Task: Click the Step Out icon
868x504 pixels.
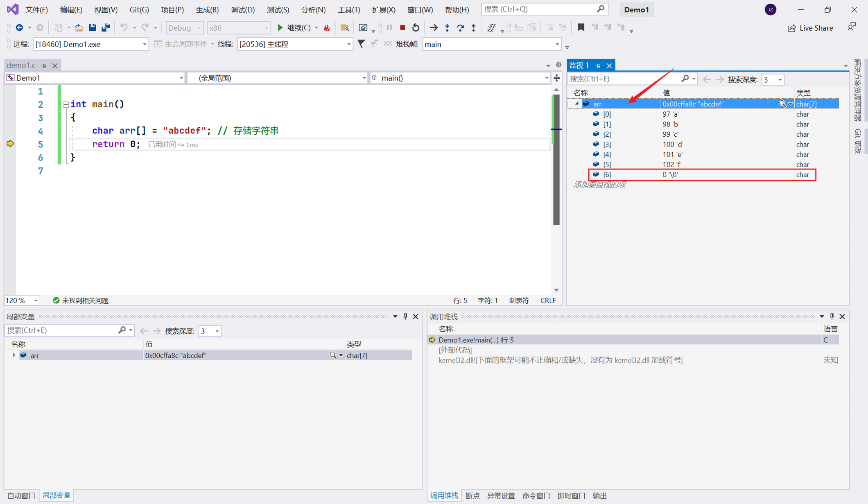Action: [473, 28]
